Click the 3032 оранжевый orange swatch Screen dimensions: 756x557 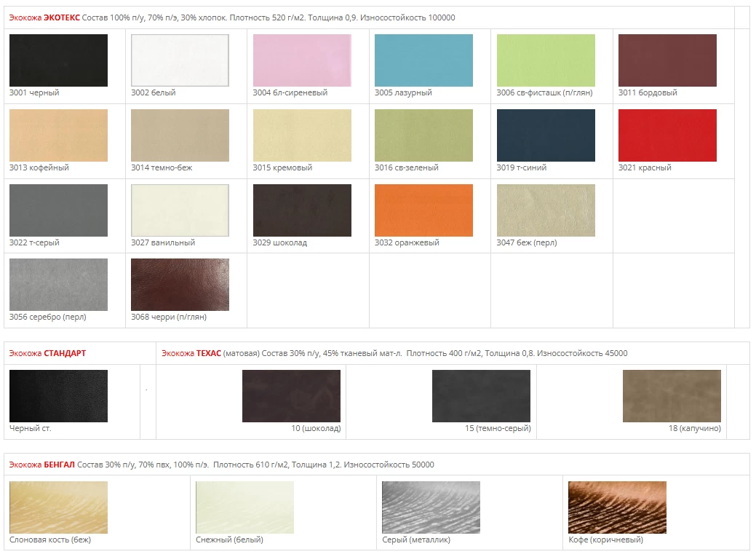pyautogui.click(x=423, y=210)
